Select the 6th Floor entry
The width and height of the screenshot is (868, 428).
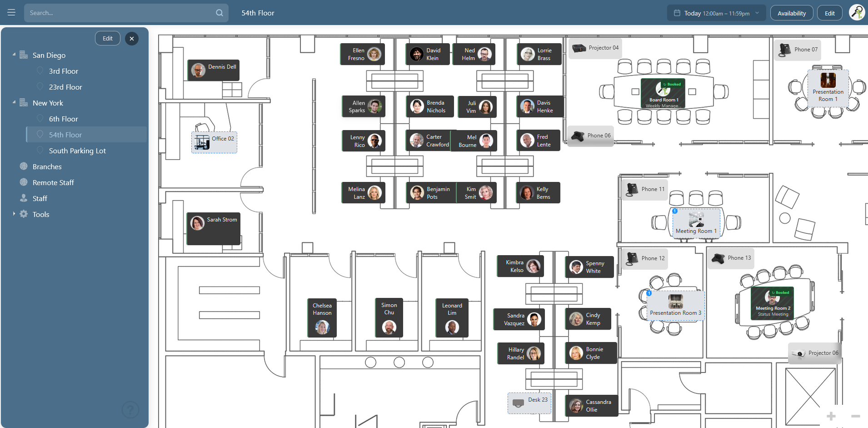[x=64, y=118]
